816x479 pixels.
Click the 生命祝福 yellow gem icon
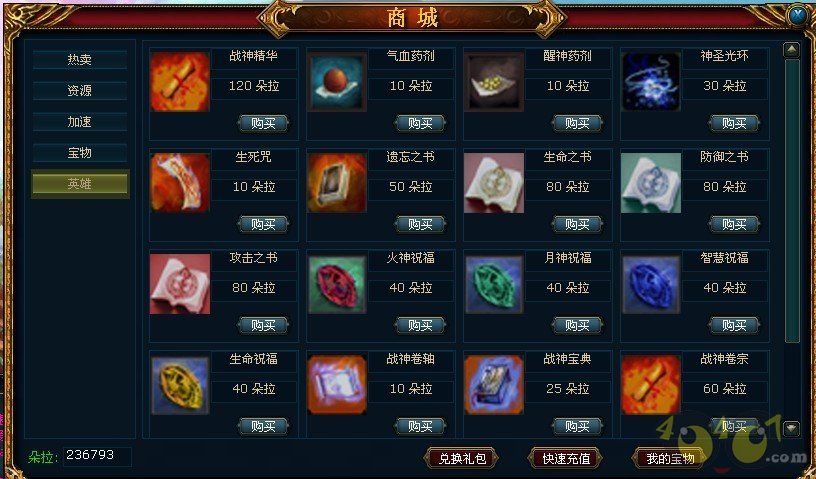pos(180,385)
